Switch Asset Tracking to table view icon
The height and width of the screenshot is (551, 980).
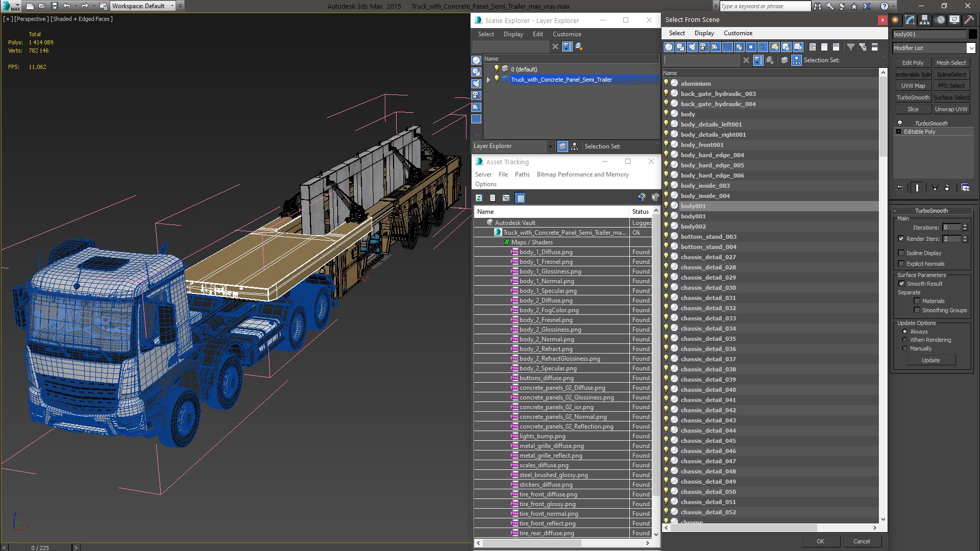pos(521,198)
